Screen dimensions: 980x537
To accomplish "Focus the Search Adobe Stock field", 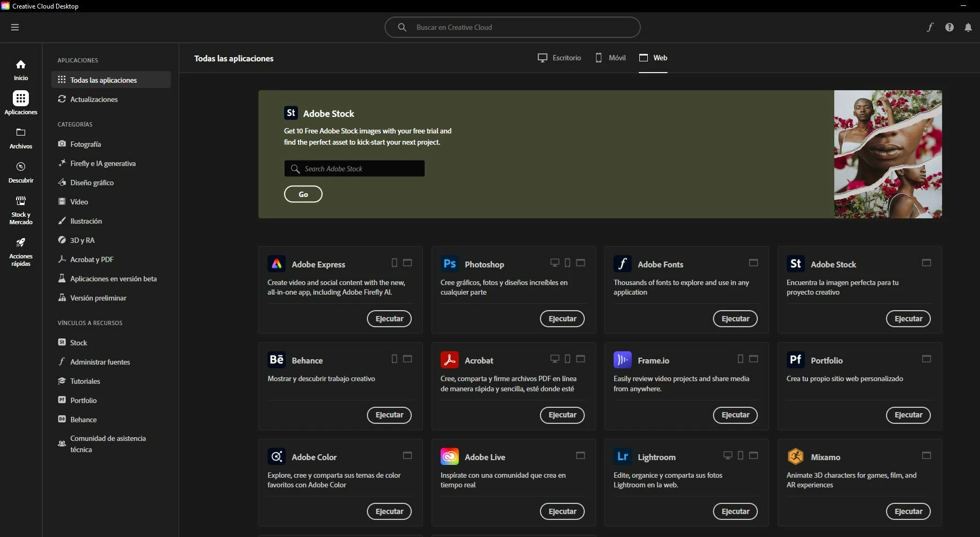I will pos(355,169).
